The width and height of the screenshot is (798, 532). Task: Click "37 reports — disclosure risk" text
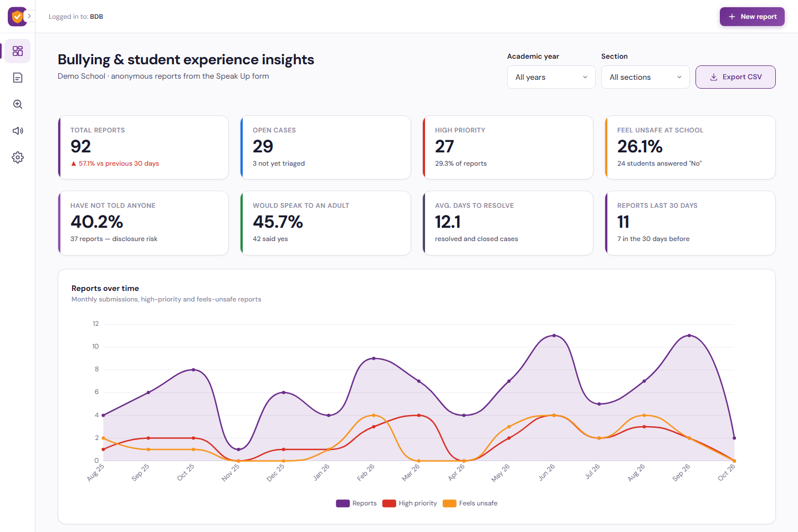coord(114,239)
